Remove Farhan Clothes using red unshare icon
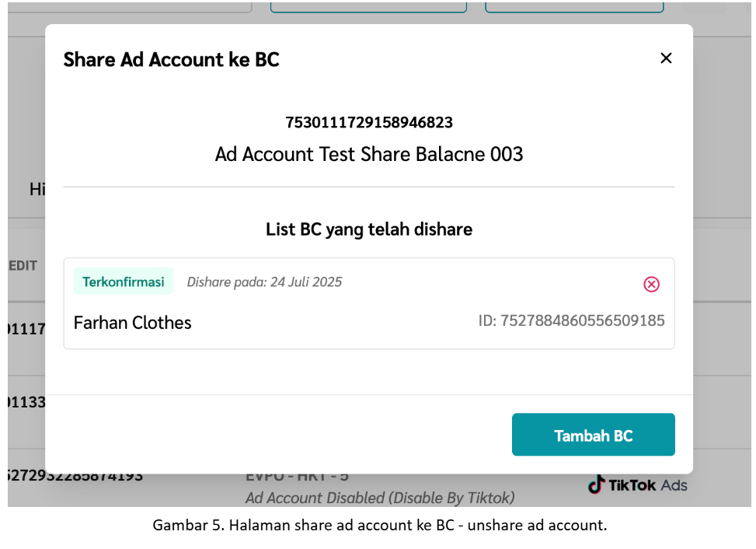Image resolution: width=756 pixels, height=549 pixels. (x=651, y=284)
